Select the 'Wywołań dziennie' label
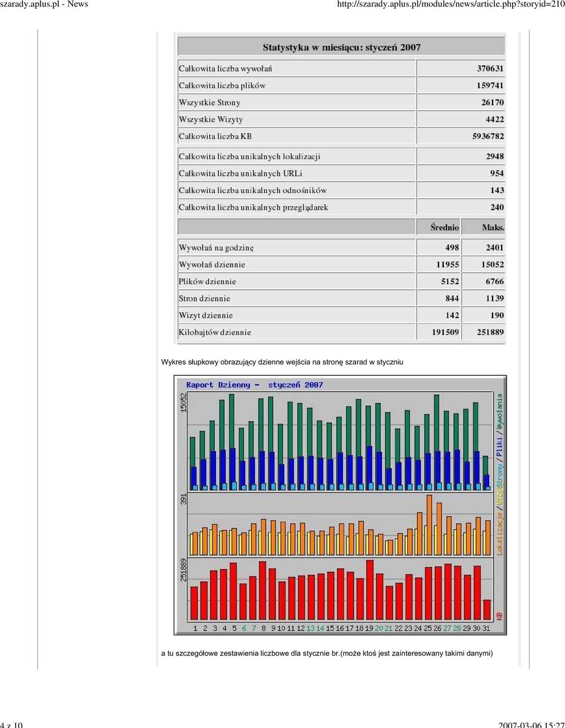The width and height of the screenshot is (565, 728). click(x=212, y=265)
